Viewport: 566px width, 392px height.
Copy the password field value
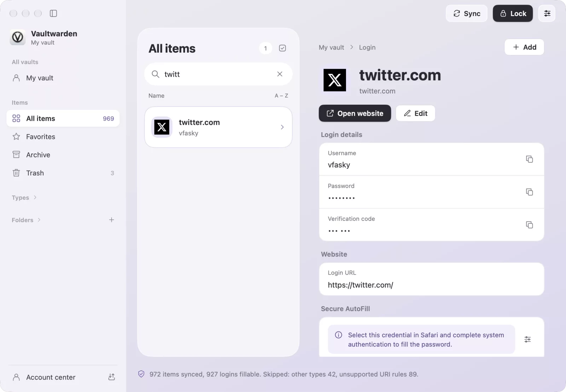[529, 192]
